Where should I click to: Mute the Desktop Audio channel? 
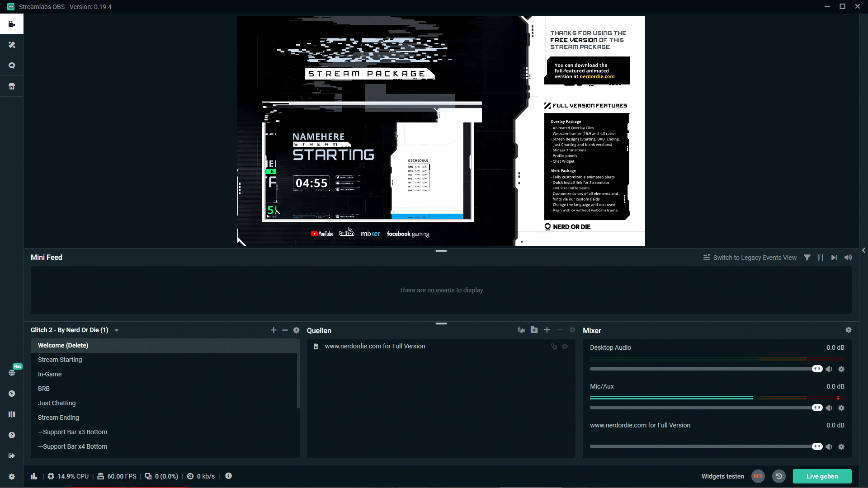[829, 369]
